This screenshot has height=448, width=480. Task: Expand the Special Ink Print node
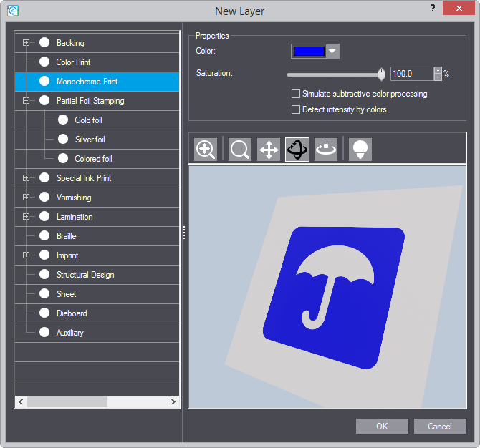coord(27,177)
